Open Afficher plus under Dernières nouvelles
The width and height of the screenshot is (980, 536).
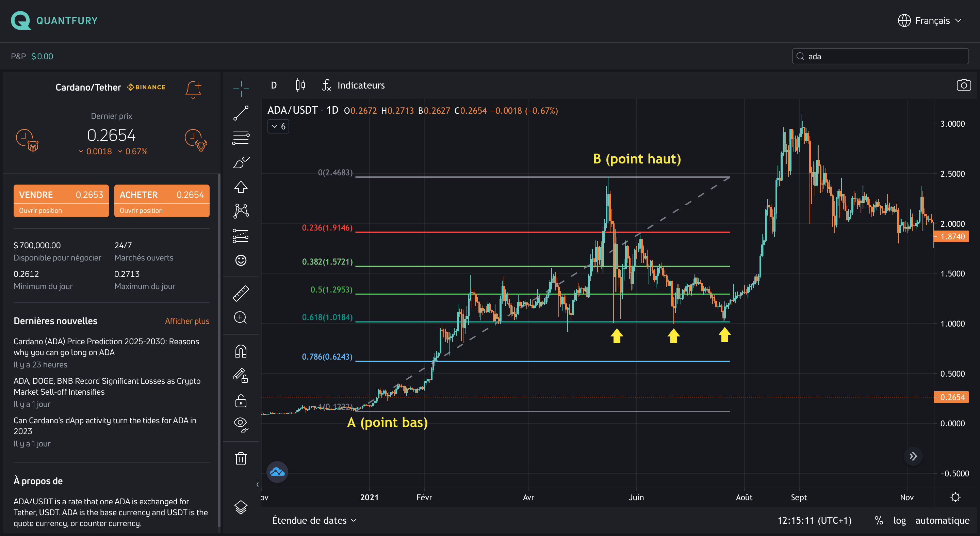[x=187, y=320]
